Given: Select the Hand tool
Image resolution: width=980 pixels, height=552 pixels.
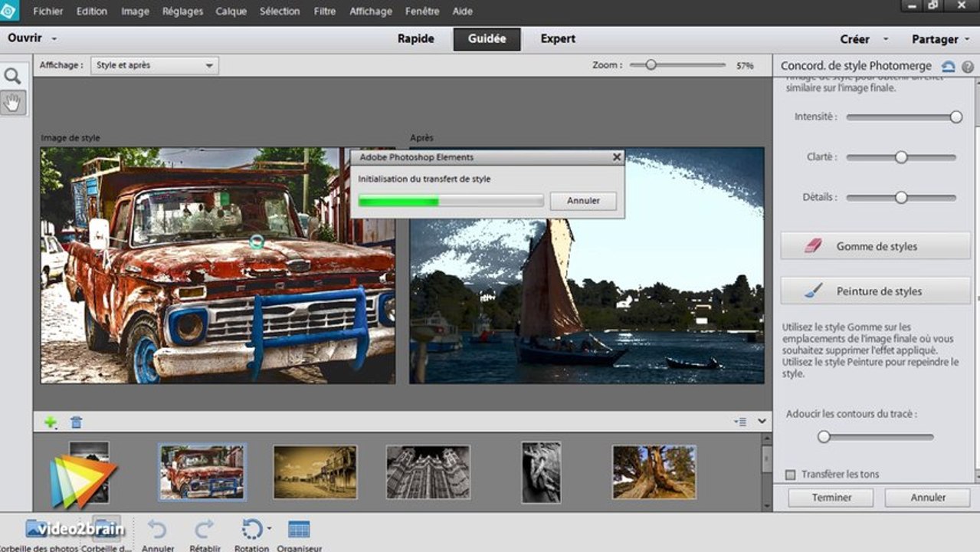Looking at the screenshot, I should [13, 103].
